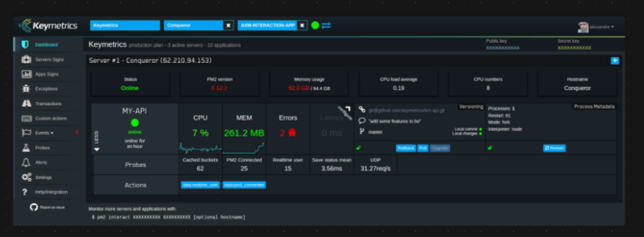Remove the AXM-INTERACTION-APP filter tag
The width and height of the screenshot is (644, 237).
pos(302,25)
